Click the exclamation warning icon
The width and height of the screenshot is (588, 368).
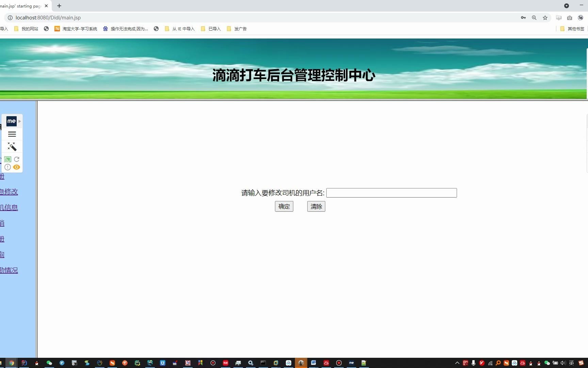click(7, 167)
